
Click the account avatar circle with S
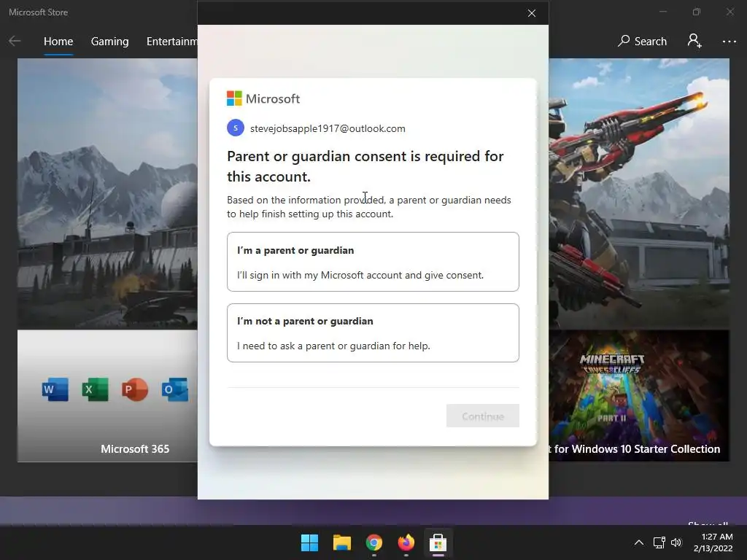[236, 128]
